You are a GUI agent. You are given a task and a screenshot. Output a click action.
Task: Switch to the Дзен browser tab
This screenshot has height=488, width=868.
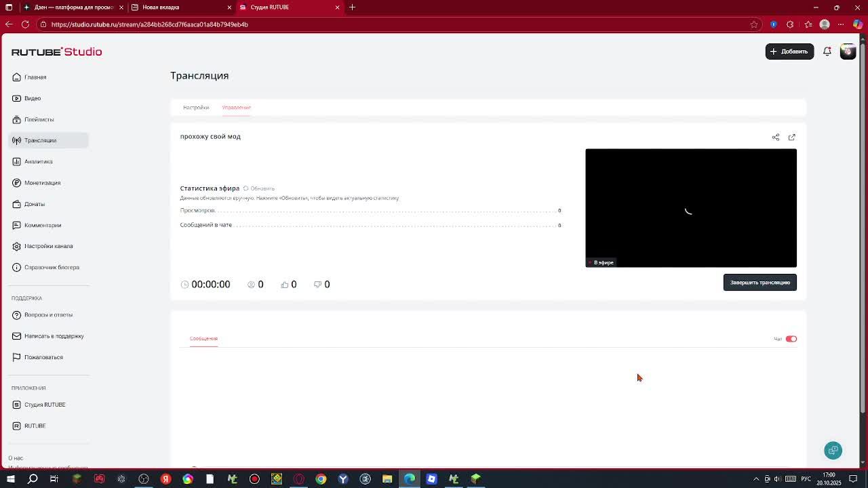click(73, 7)
